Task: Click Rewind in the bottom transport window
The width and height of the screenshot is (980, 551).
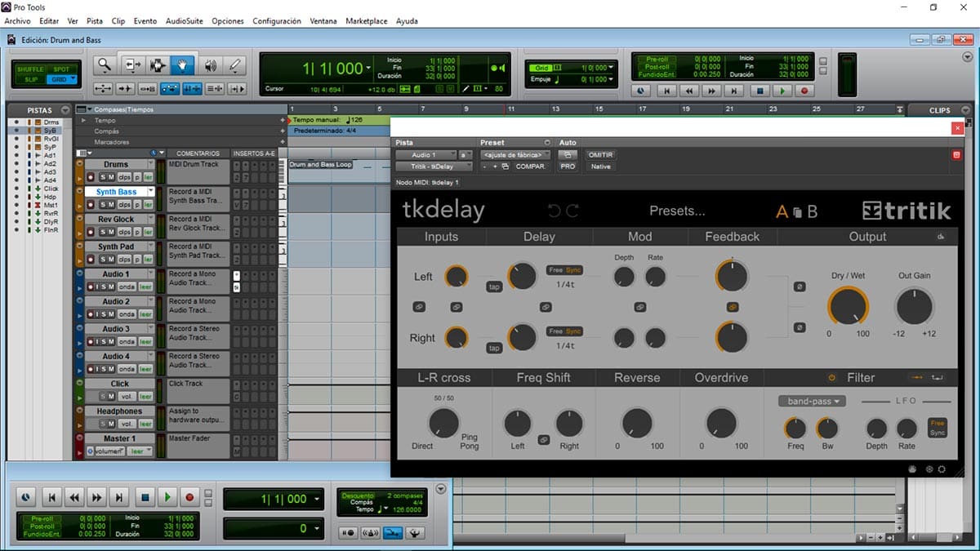Action: click(x=74, y=496)
